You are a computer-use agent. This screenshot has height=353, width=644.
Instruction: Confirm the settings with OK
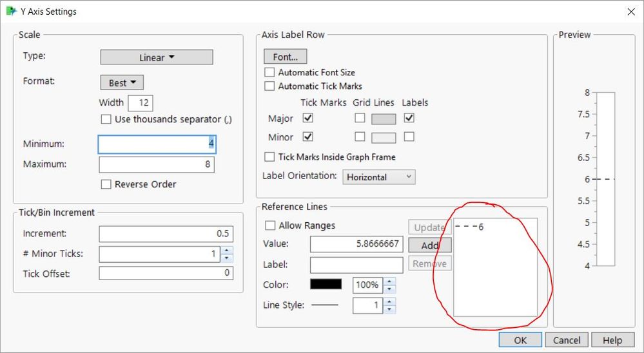520,340
